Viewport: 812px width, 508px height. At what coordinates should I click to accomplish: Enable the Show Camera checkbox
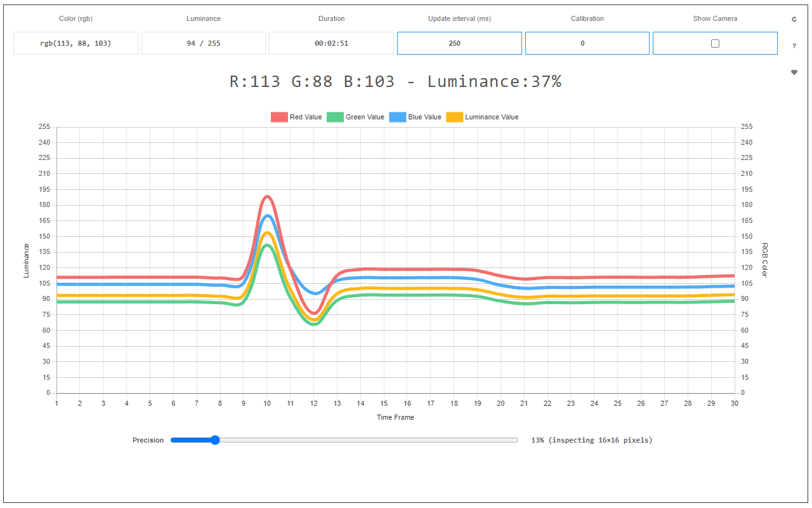(715, 43)
